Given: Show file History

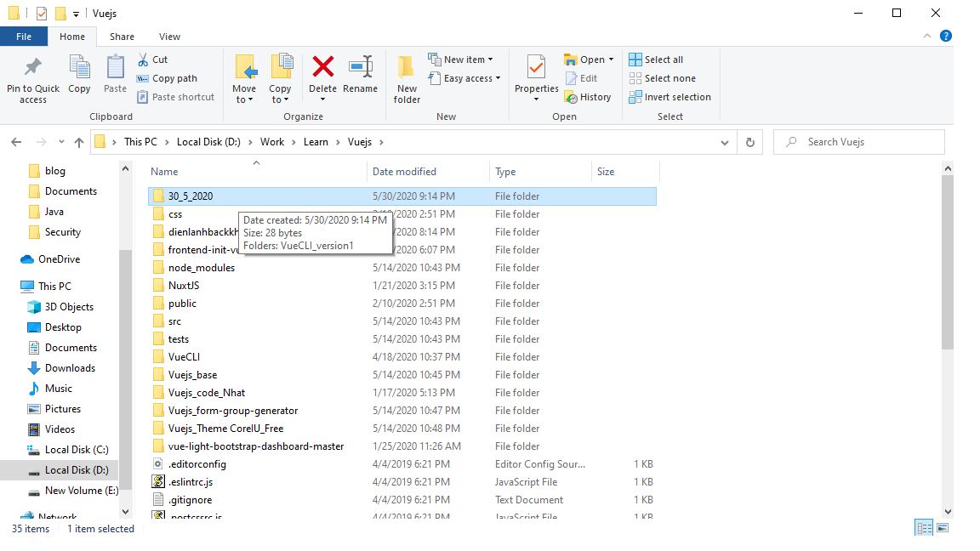Looking at the screenshot, I should point(588,97).
